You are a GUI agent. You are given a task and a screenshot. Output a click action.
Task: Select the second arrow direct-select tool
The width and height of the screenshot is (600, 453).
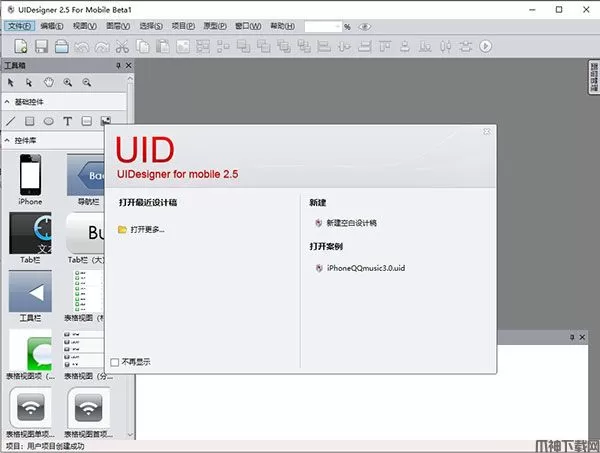tap(29, 82)
